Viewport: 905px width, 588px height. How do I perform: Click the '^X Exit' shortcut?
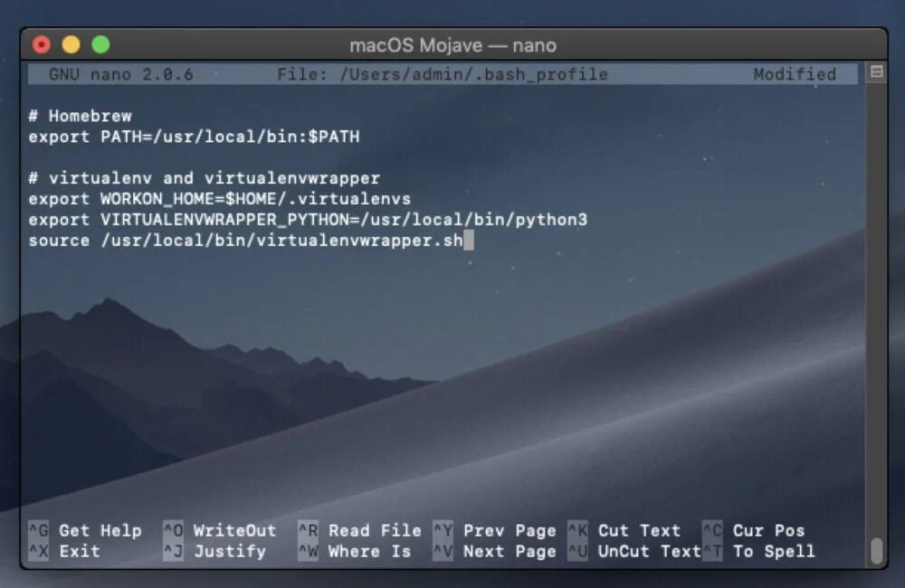click(64, 551)
